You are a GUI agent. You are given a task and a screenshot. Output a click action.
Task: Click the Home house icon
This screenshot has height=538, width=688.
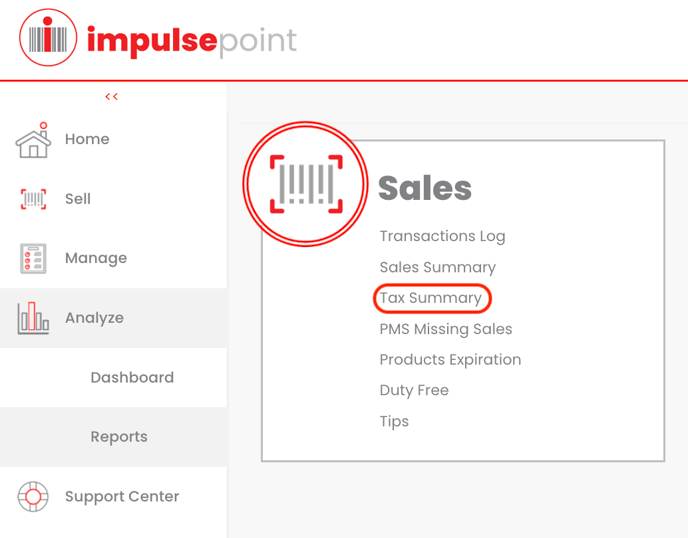(x=33, y=140)
